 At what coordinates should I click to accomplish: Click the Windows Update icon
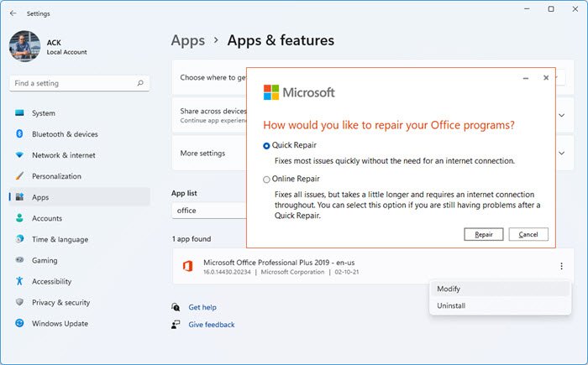pyautogui.click(x=18, y=323)
